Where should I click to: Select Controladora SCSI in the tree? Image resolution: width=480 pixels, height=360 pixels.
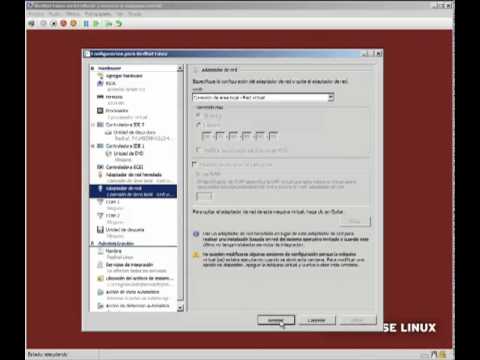(x=124, y=167)
